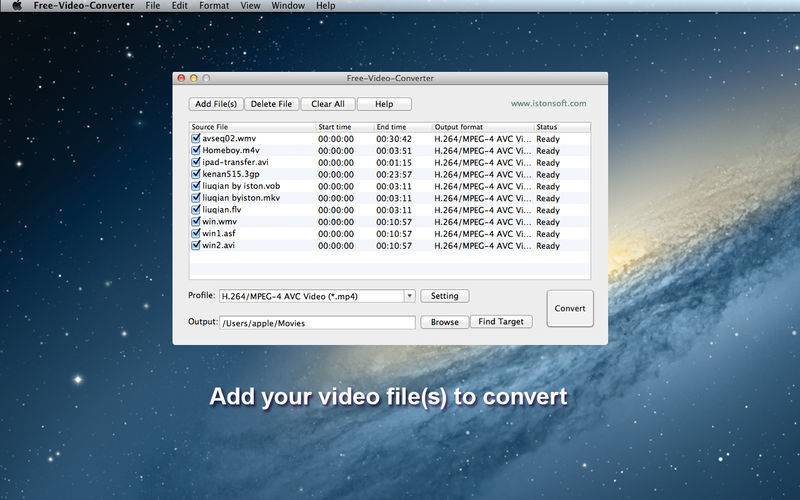Select the win.wmv file name
The height and width of the screenshot is (500, 800).
(219, 221)
